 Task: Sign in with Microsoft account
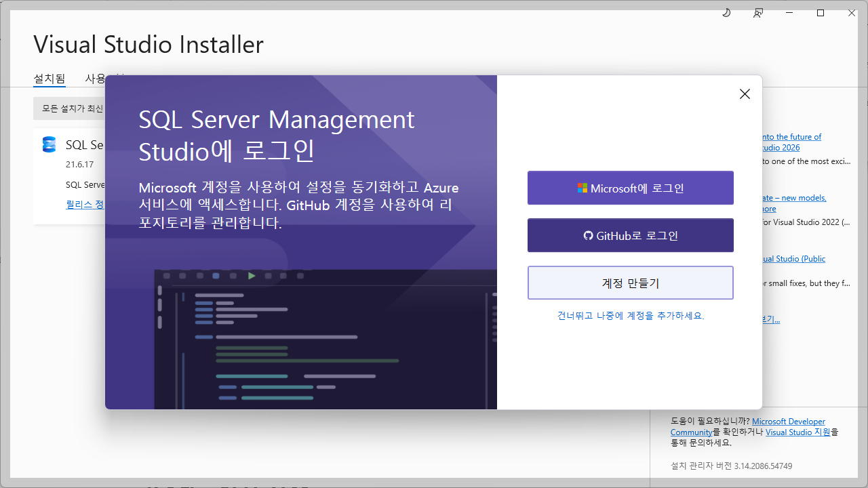[631, 188]
